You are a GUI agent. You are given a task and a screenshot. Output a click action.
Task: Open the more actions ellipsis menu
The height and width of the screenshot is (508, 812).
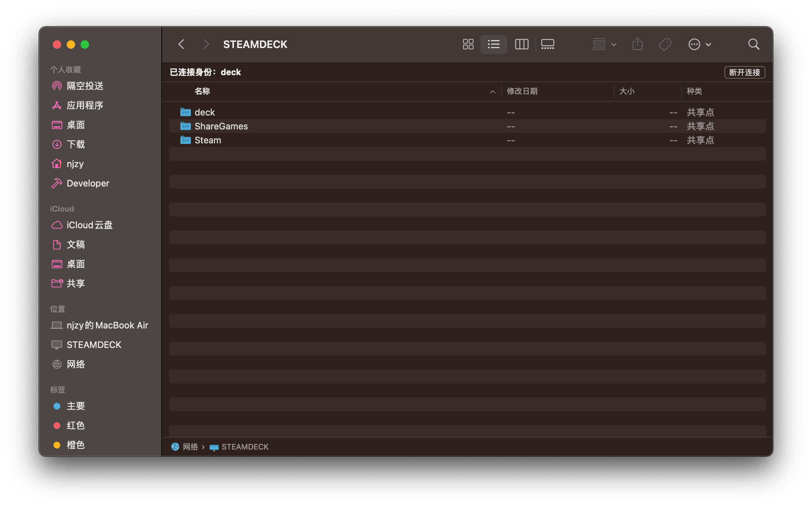(x=700, y=44)
